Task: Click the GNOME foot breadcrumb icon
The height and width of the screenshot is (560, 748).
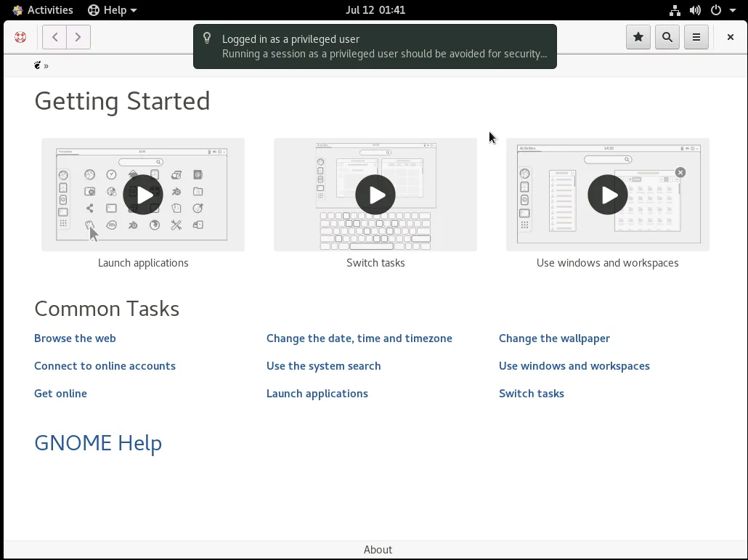Action: click(38, 65)
